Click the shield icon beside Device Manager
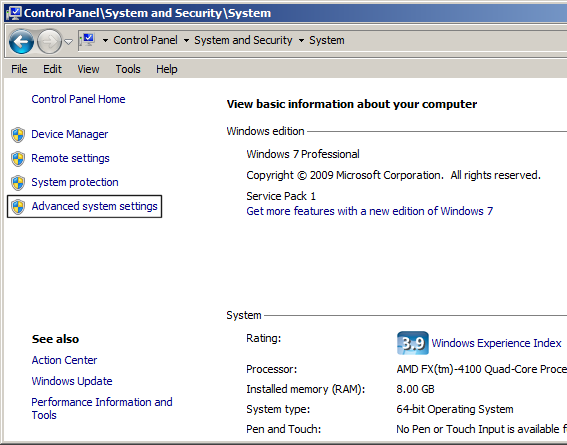The width and height of the screenshot is (567, 445). coord(18,134)
